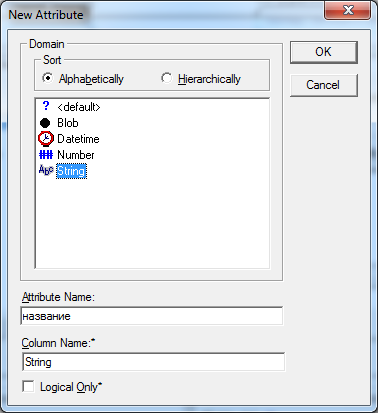Confirm with the OK button
Image resolution: width=378 pixels, height=413 pixels.
point(324,52)
